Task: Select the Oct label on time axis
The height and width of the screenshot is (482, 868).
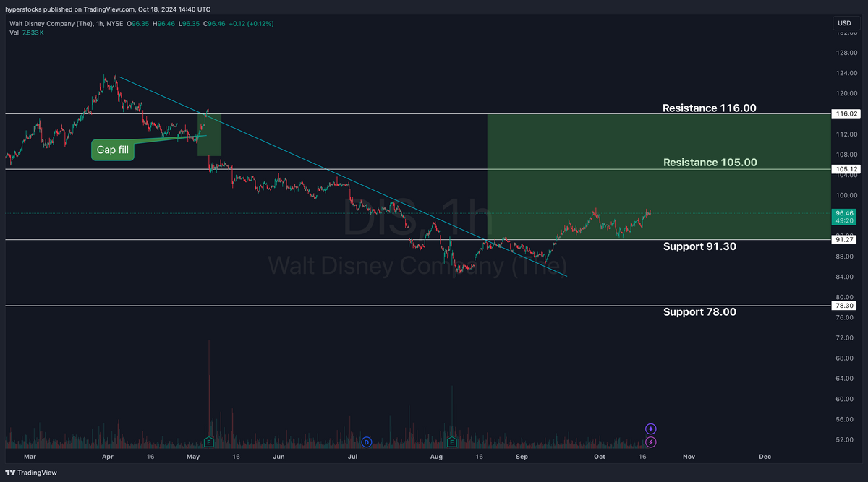Action: pyautogui.click(x=599, y=457)
